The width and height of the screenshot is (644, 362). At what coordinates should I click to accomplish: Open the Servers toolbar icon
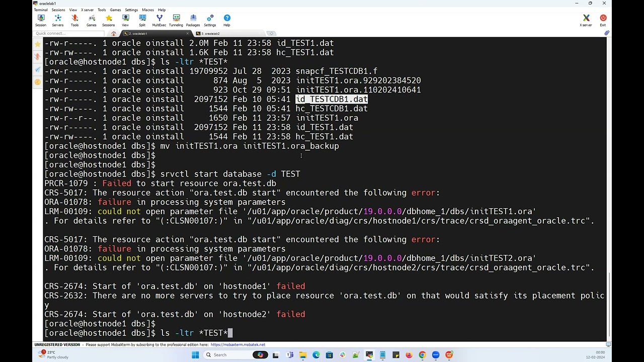click(58, 20)
